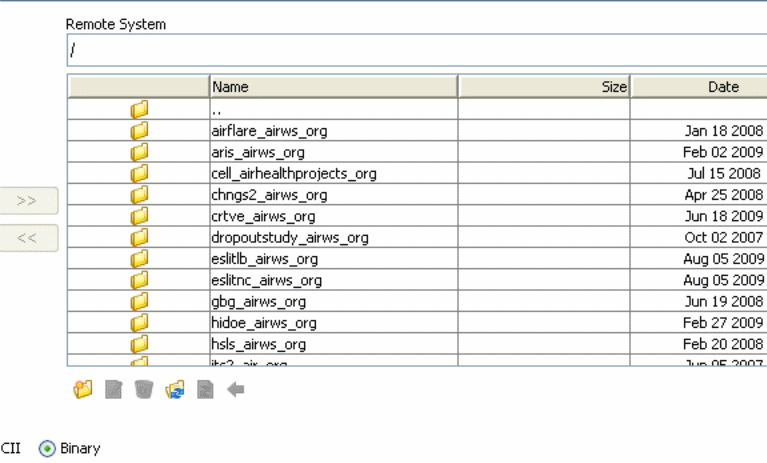
Task: Select the crtve_airws_org folder row
Action: point(265,216)
